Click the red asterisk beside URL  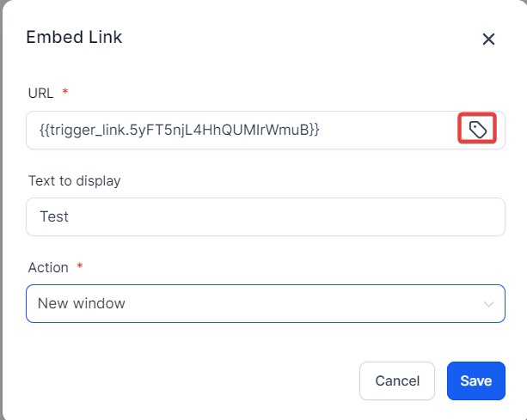[64, 92]
